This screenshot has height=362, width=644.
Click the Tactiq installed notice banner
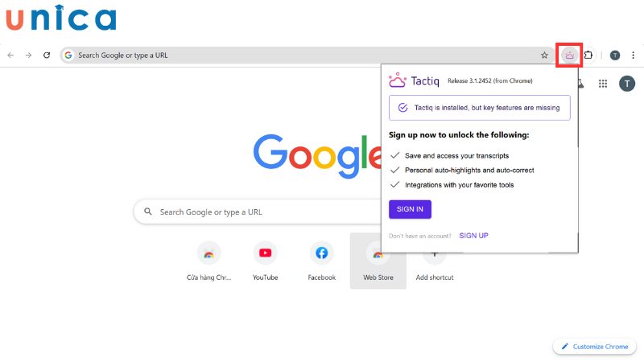coord(479,108)
